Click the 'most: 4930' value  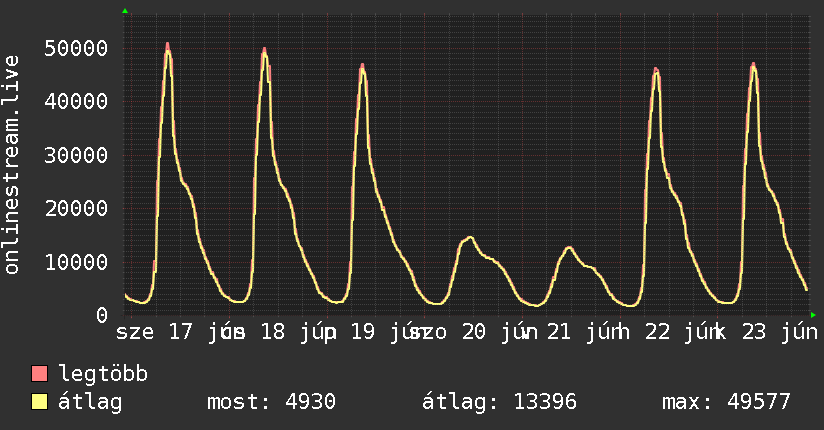pos(271,402)
